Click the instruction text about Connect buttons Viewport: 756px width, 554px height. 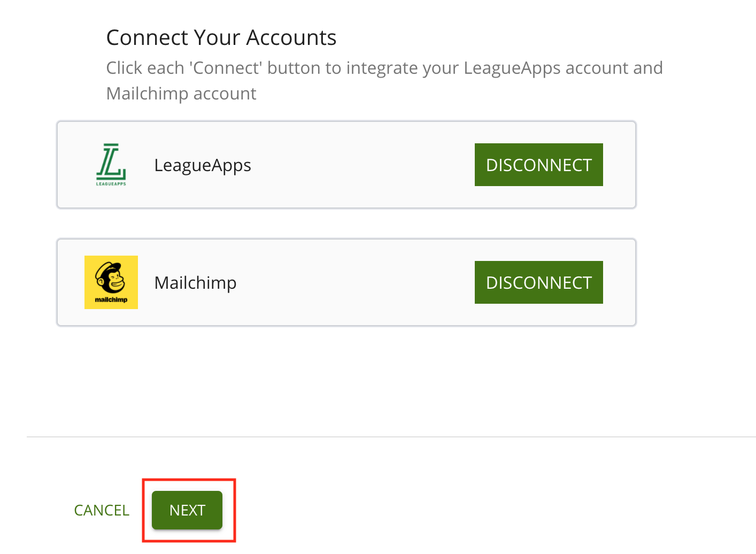point(384,80)
